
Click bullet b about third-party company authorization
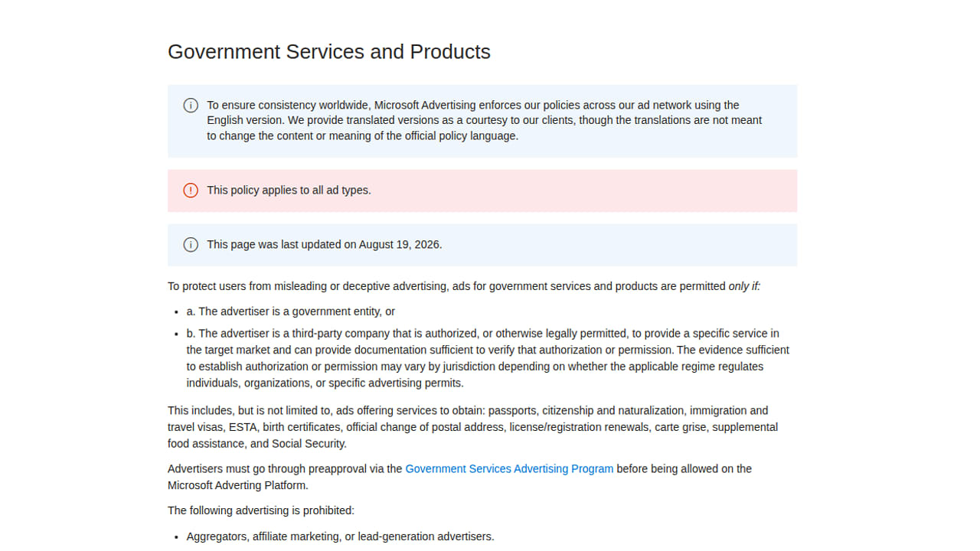click(488, 358)
